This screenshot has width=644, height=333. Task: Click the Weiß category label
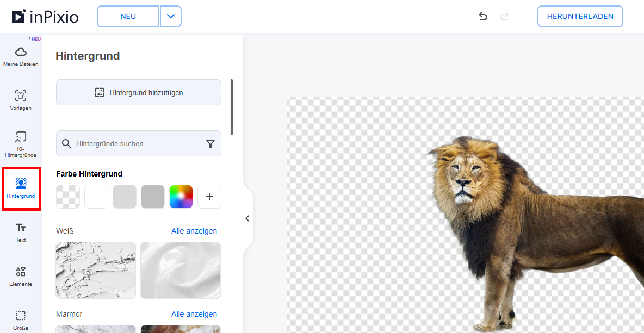point(65,231)
